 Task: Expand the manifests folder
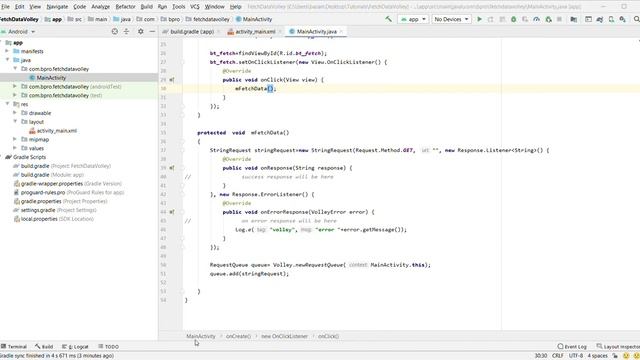click(7, 51)
